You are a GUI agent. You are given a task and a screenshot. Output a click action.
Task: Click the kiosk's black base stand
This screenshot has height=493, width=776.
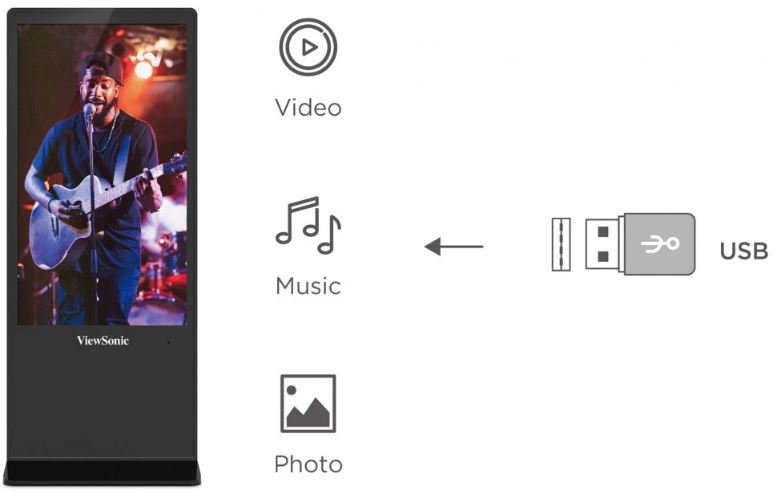point(102,472)
